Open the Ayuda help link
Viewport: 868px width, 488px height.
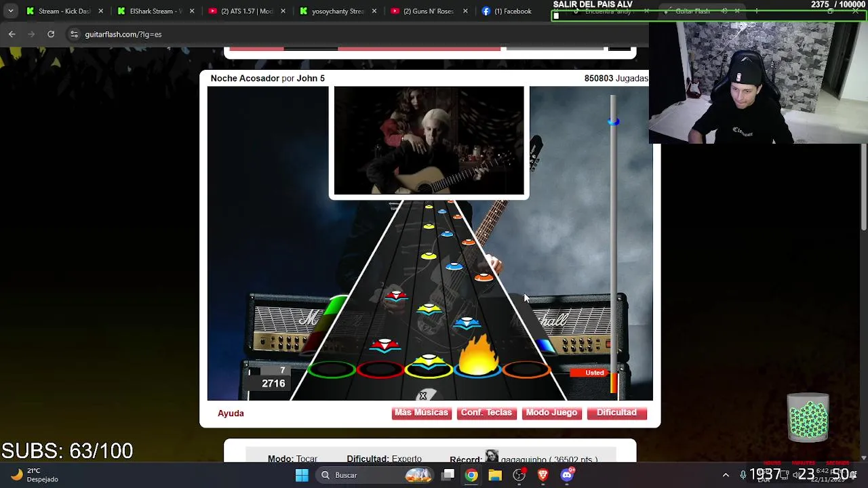[x=231, y=413]
